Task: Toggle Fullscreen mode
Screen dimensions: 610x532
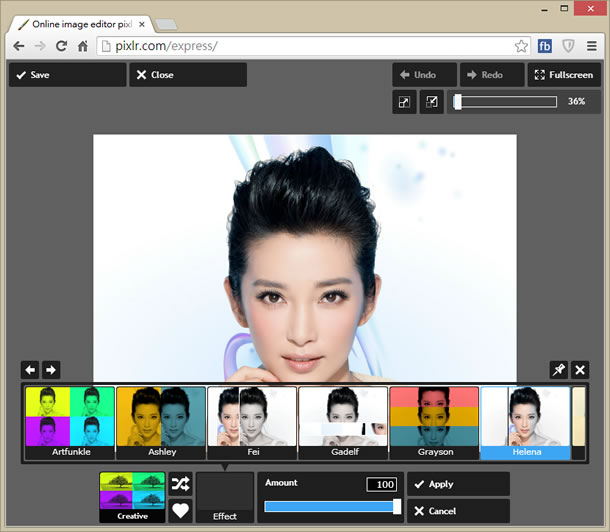Action: coord(564,75)
